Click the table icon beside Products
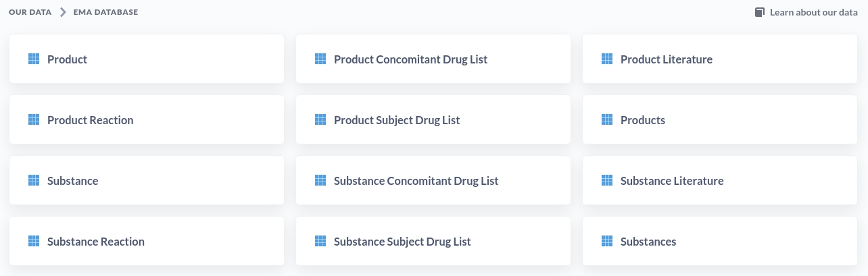The image size is (868, 276). coord(607,119)
